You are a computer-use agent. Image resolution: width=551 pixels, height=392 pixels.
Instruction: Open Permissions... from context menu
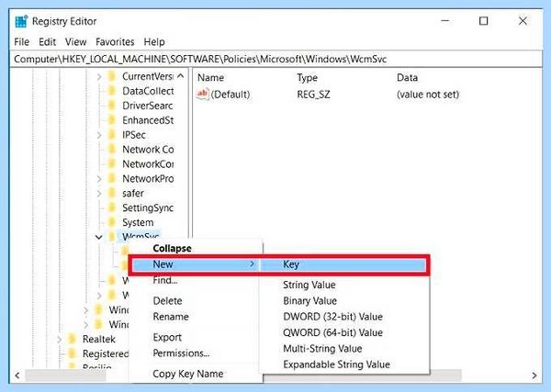[x=181, y=353]
